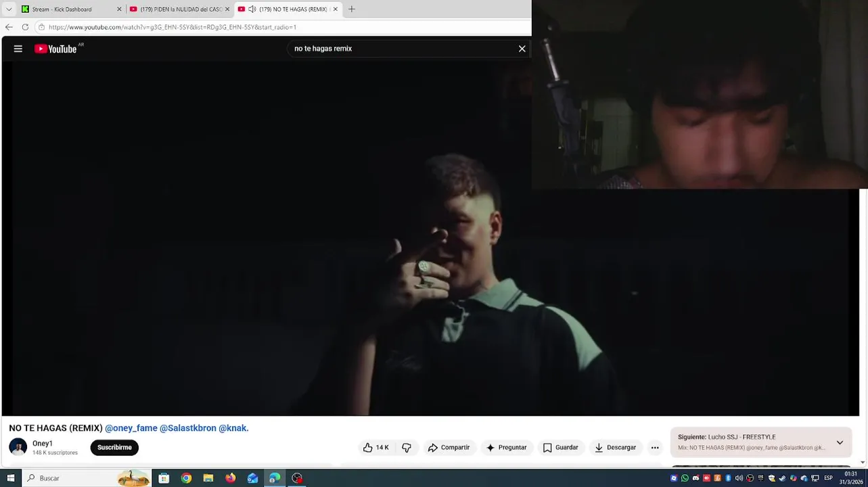Open the Preguntar ask button

point(506,447)
